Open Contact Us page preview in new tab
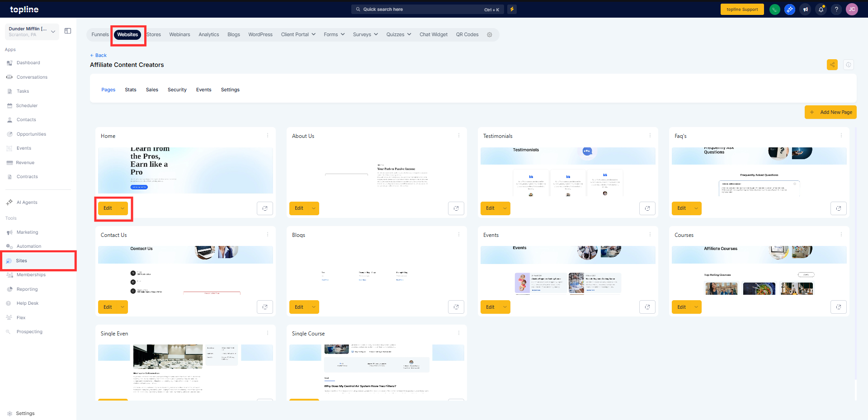This screenshot has height=420, width=868. point(265,307)
